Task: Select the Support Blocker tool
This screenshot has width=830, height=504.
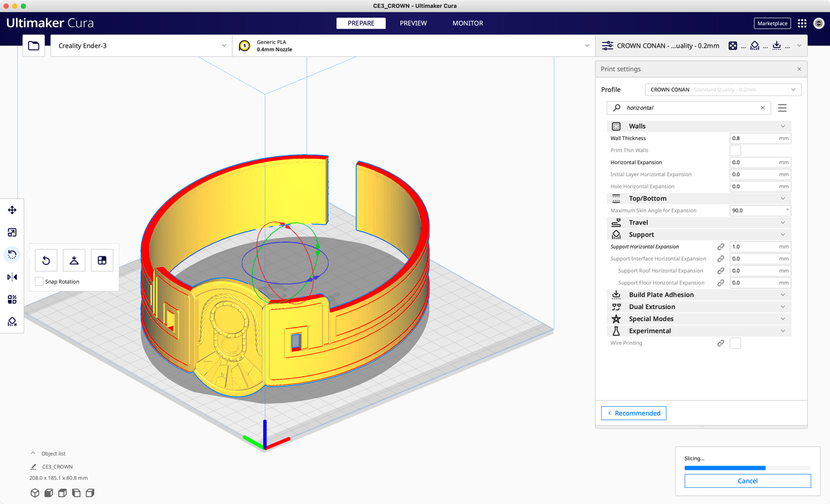Action: point(12,322)
